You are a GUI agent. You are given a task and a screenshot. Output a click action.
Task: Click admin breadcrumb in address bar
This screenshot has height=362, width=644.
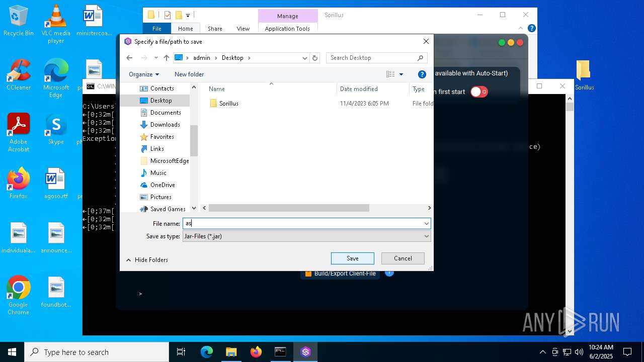click(x=202, y=58)
